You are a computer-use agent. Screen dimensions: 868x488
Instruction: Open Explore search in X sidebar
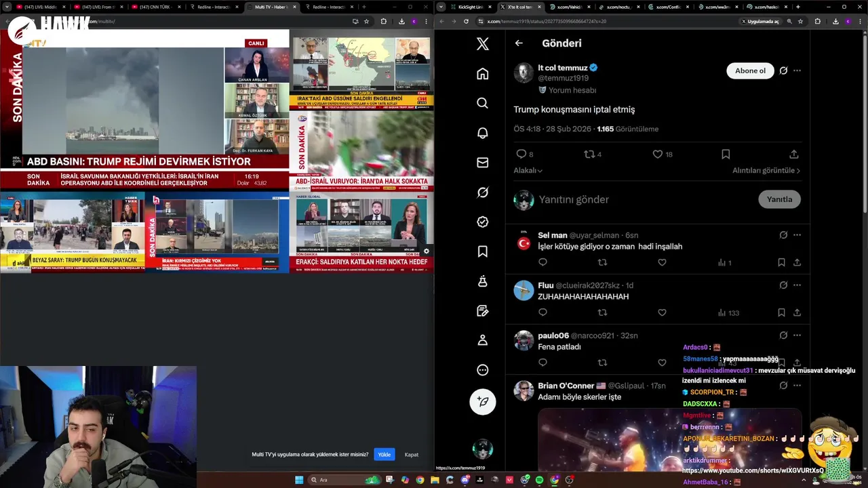(x=482, y=103)
